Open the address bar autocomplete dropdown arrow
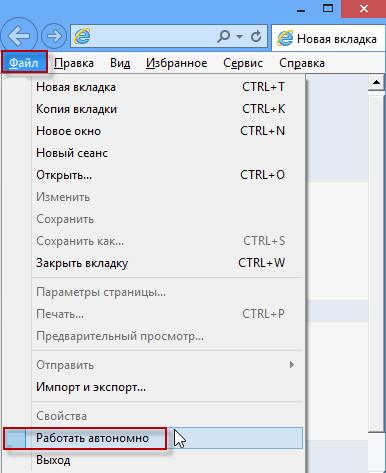 239,36
